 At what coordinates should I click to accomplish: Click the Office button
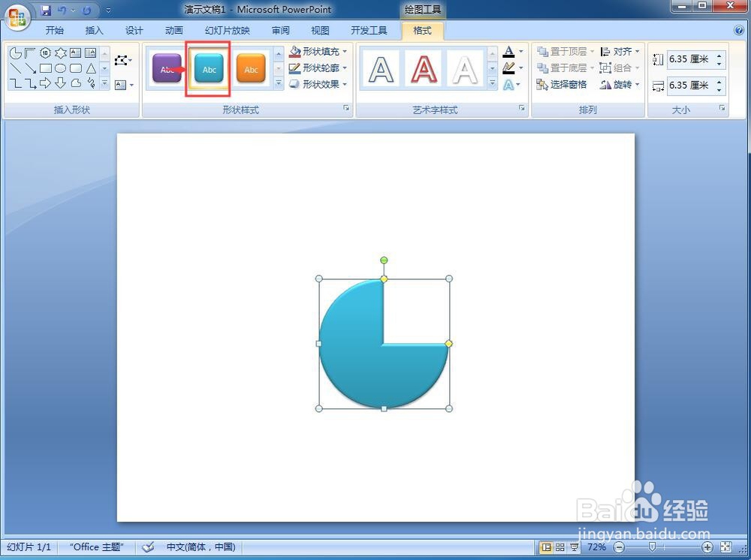17,18
